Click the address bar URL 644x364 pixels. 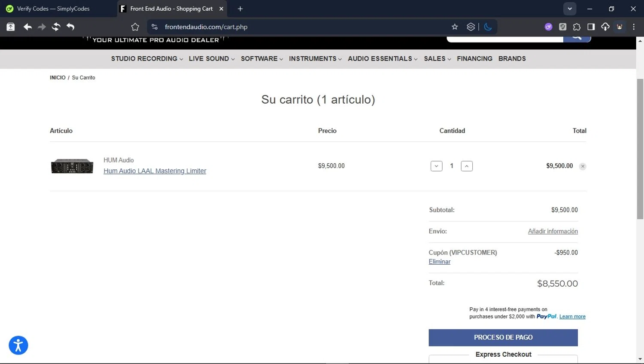pyautogui.click(x=206, y=27)
